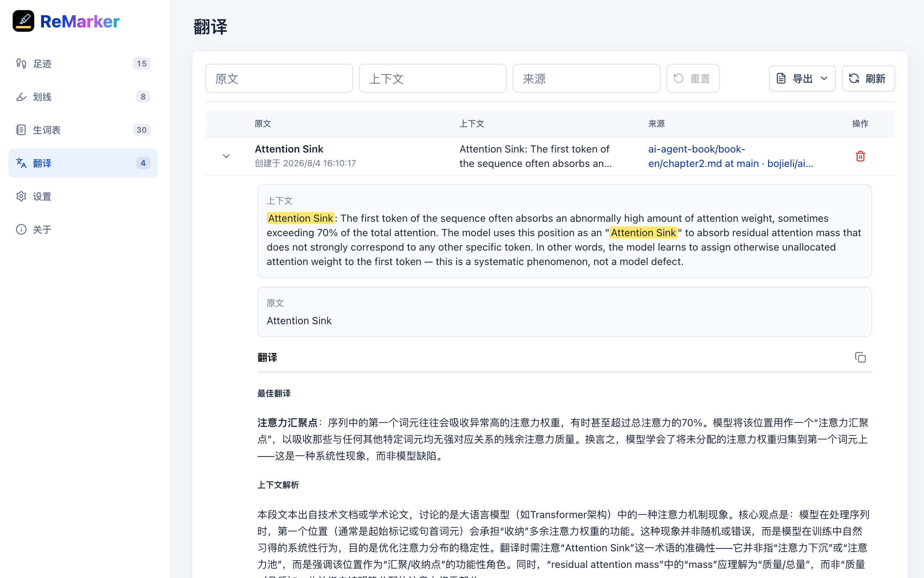Go to 足迹 menu item
This screenshot has width=924, height=578.
83,63
